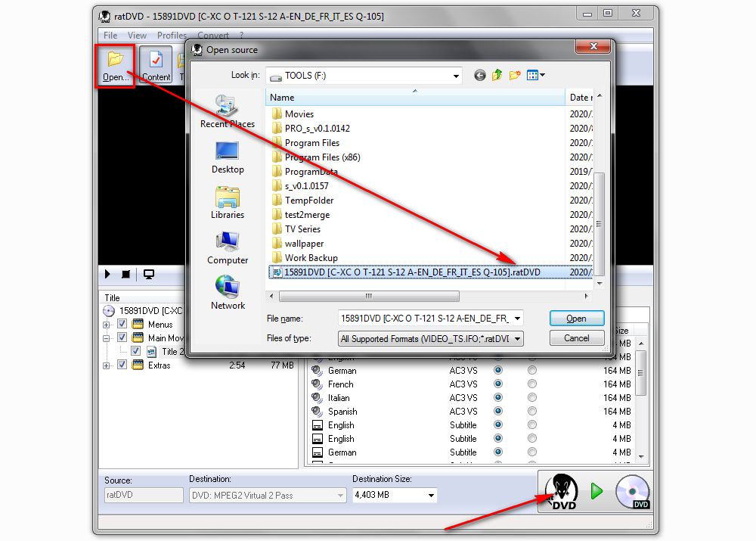
Task: Select the 15891DVD .ratDVD file
Action: (x=412, y=272)
